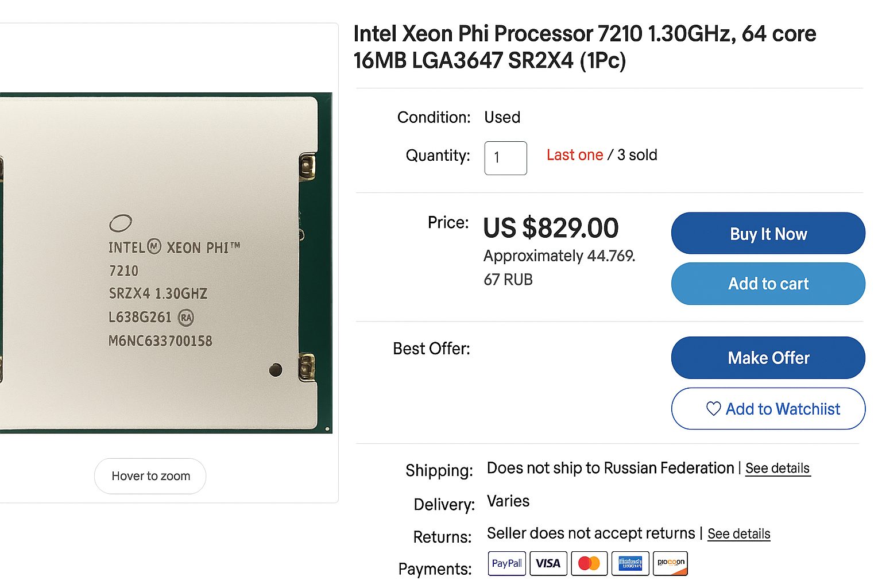Add the processor to cart
882x588 pixels.
[x=768, y=284]
